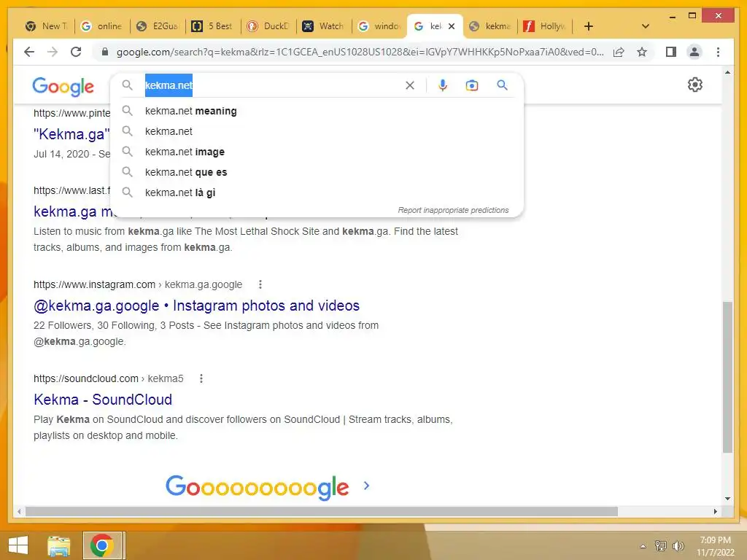Open options for SoundCloud result

coord(201,378)
